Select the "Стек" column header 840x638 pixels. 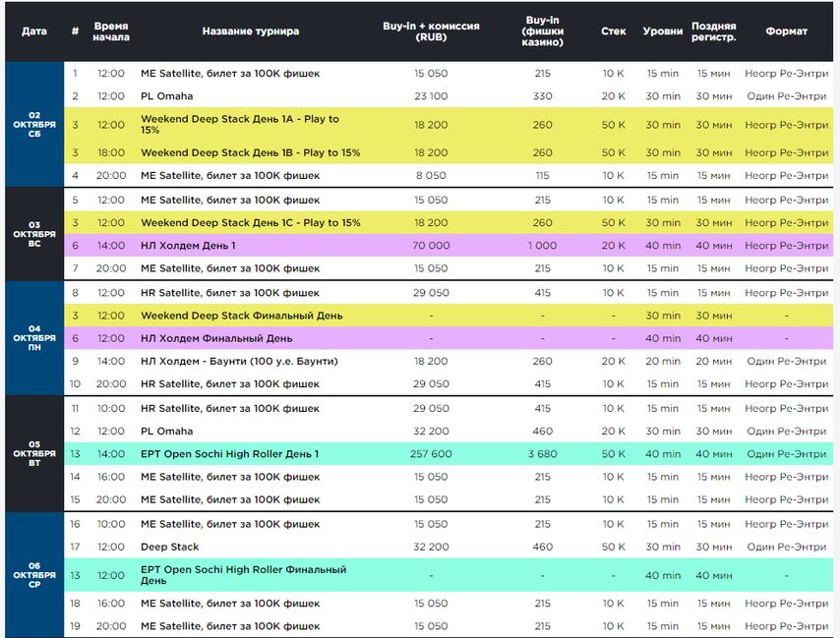pos(613,31)
